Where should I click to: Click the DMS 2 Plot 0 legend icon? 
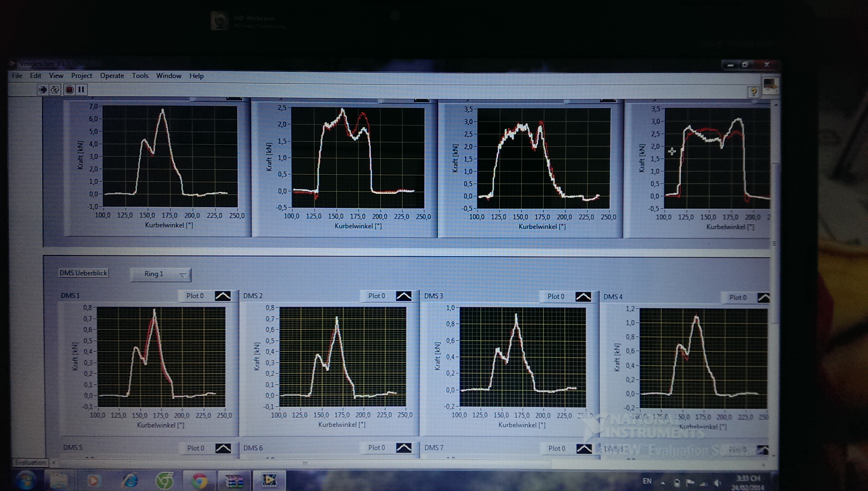pyautogui.click(x=404, y=296)
